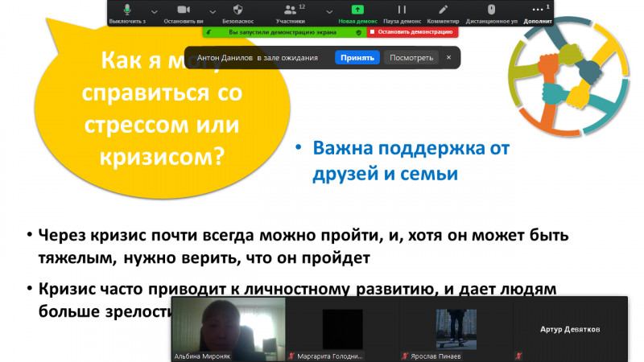The height and width of the screenshot is (362, 644).
Task: Click the screen sharing started green status bar
Action: 284,32
